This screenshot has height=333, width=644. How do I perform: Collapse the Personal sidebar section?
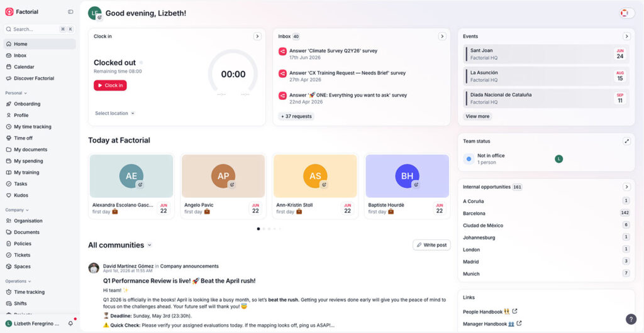click(x=16, y=93)
